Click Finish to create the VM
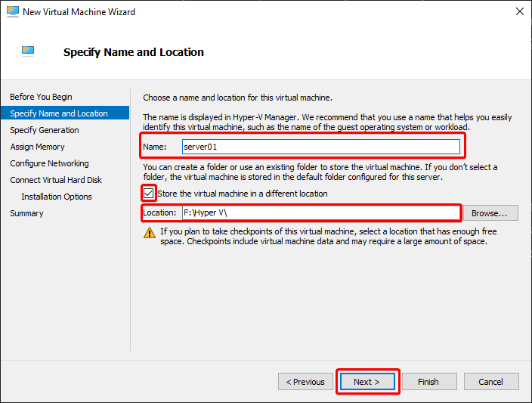Viewport: 532px width, 403px height. coord(429,382)
